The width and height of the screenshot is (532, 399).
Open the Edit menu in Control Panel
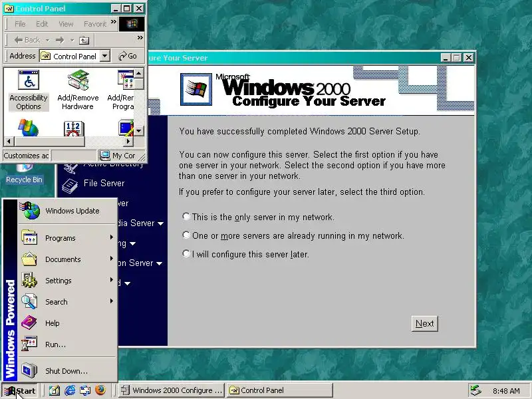[42, 24]
